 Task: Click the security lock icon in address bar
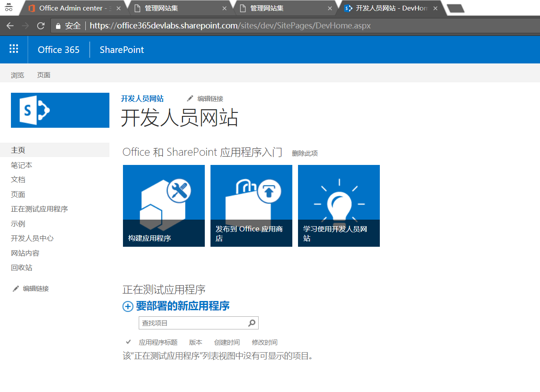pyautogui.click(x=57, y=25)
